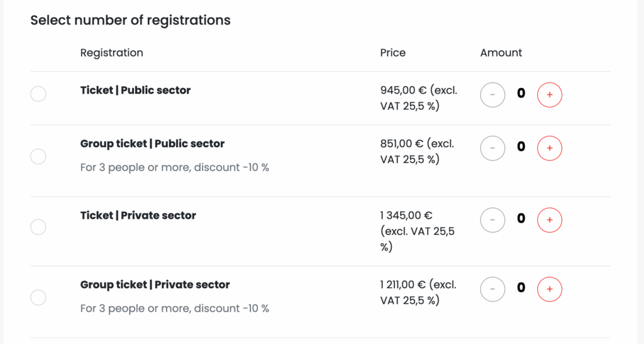
Task: Click the amount value for Group ticket | Public sector
Action: pos(521,148)
